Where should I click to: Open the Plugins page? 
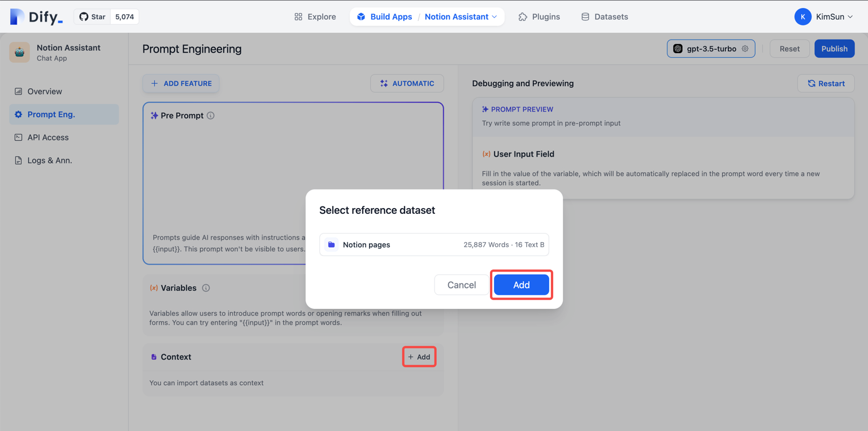pyautogui.click(x=539, y=17)
